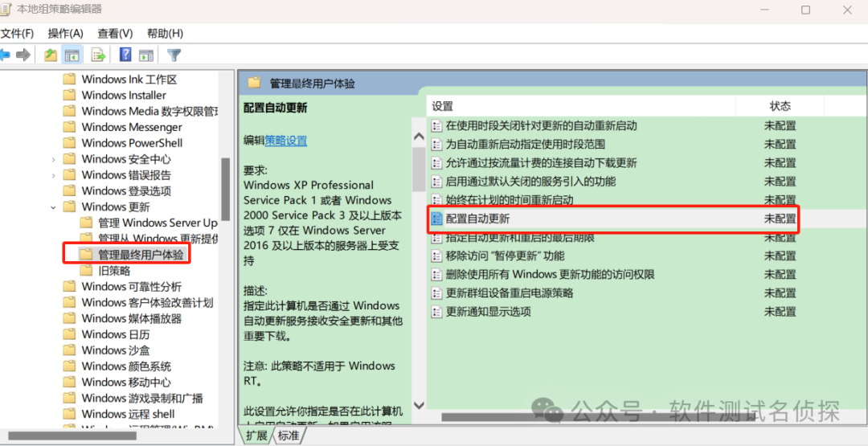
Task: Switch to the 标准 tab
Action: tap(288, 436)
